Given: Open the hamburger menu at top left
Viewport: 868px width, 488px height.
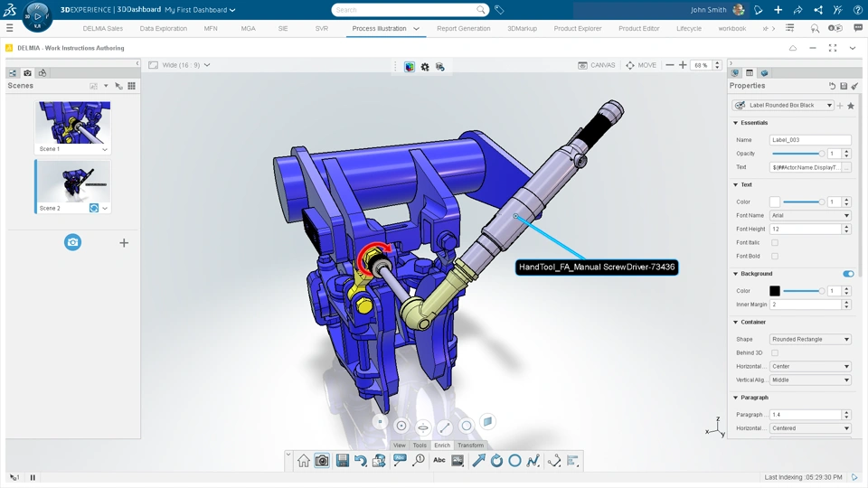Looking at the screenshot, I should pyautogui.click(x=9, y=28).
